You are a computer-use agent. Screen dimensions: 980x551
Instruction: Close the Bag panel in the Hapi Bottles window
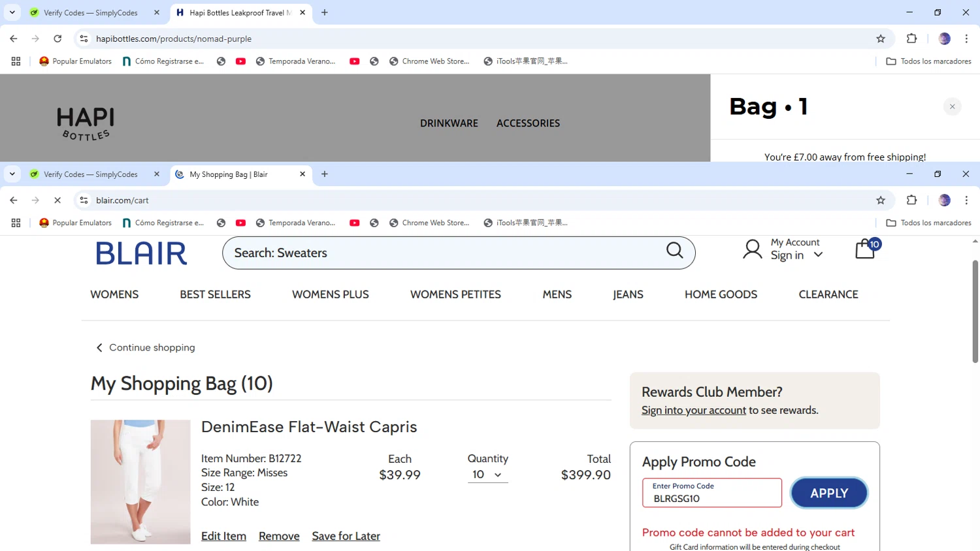(952, 106)
